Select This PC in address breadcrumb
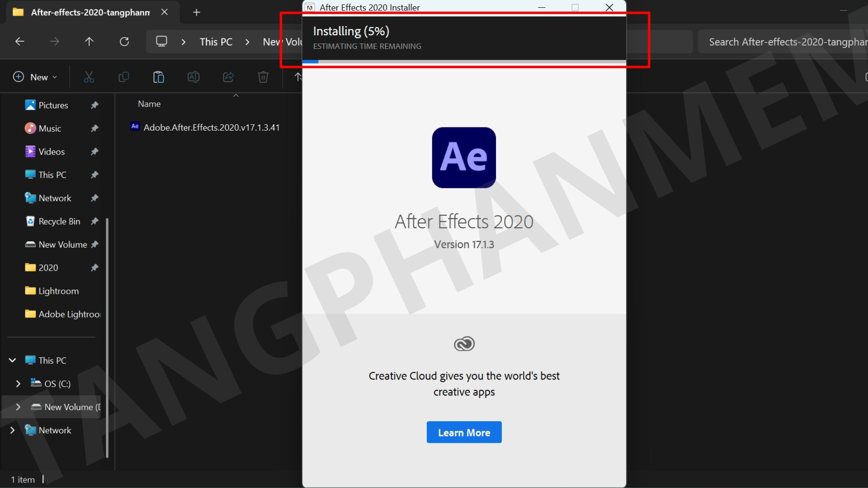The height and width of the screenshot is (488, 868). tap(216, 42)
